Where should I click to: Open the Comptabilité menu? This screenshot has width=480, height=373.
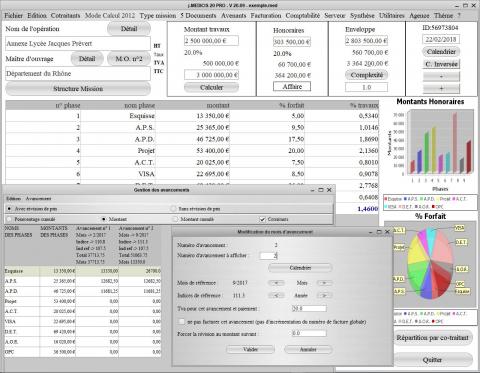303,16
